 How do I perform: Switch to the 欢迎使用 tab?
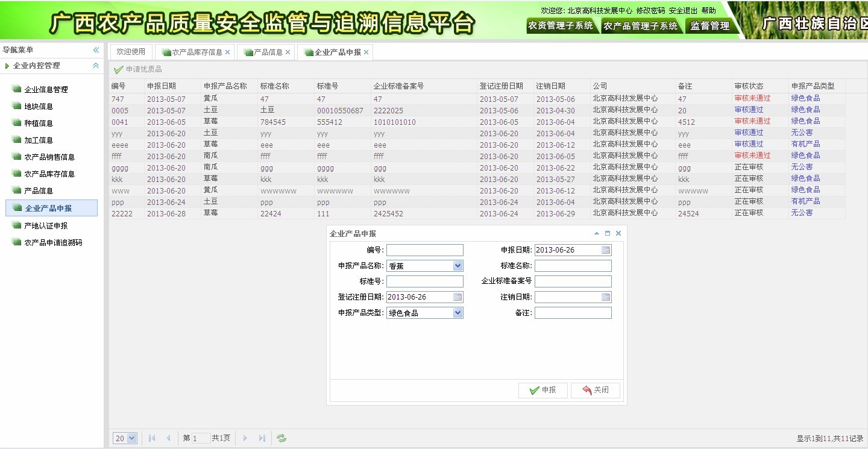131,52
